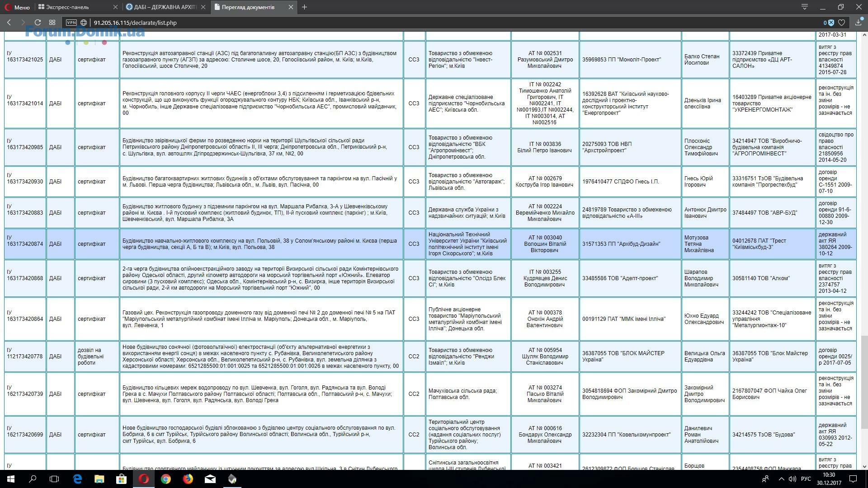Close the Перегляд документів tab
Viewport: 868px width, 488px height.
(291, 7)
